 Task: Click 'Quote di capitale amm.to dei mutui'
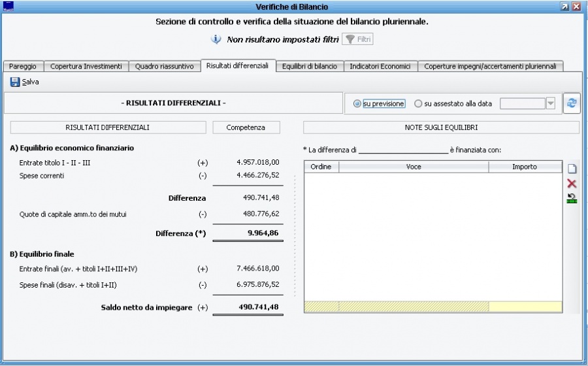(73, 214)
